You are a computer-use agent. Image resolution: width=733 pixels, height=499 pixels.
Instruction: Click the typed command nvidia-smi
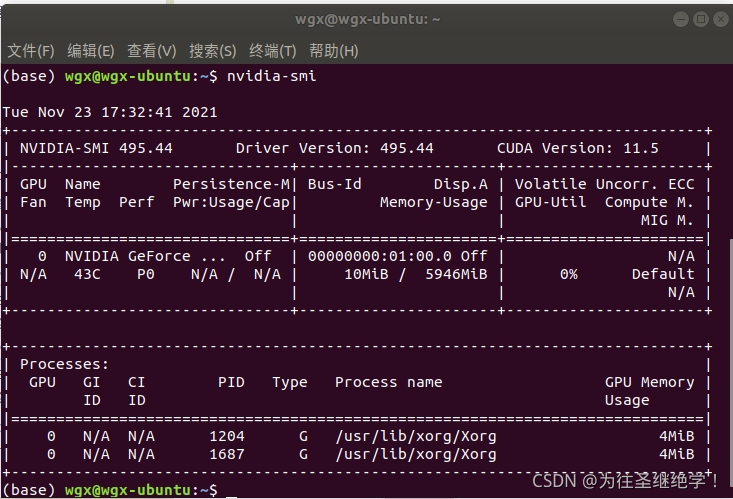pos(272,76)
